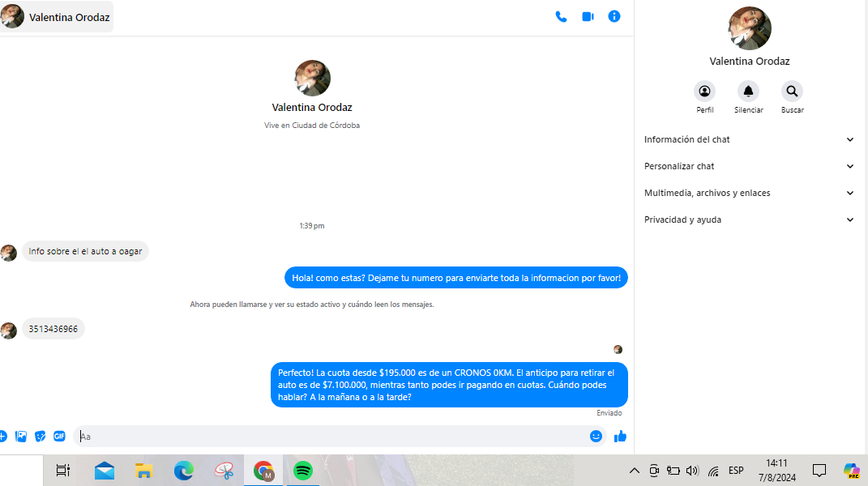Open the battery status icon in tray
The image size is (868, 486).
[x=673, y=471]
